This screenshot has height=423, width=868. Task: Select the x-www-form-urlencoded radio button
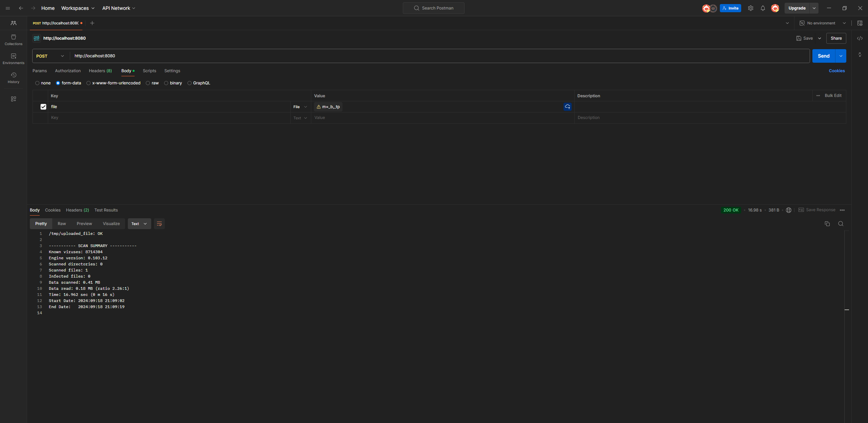pos(88,83)
